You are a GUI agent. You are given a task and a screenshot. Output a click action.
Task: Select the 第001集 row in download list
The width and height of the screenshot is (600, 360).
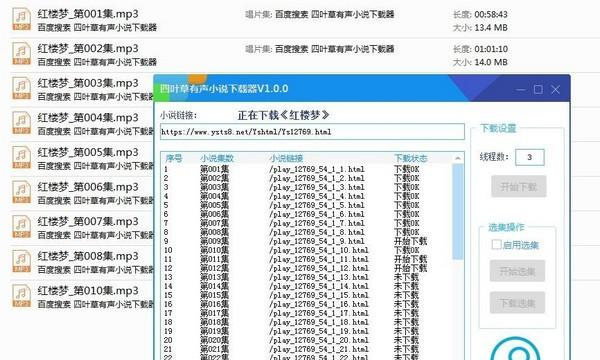[306, 169]
